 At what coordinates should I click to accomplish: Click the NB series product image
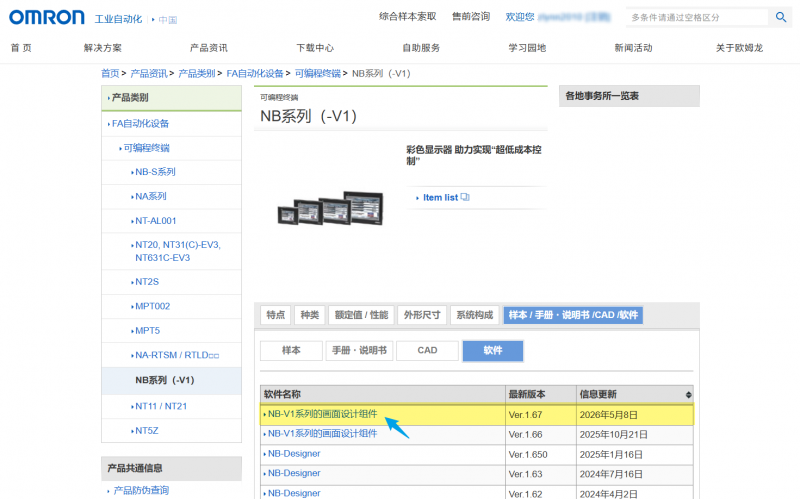330,208
